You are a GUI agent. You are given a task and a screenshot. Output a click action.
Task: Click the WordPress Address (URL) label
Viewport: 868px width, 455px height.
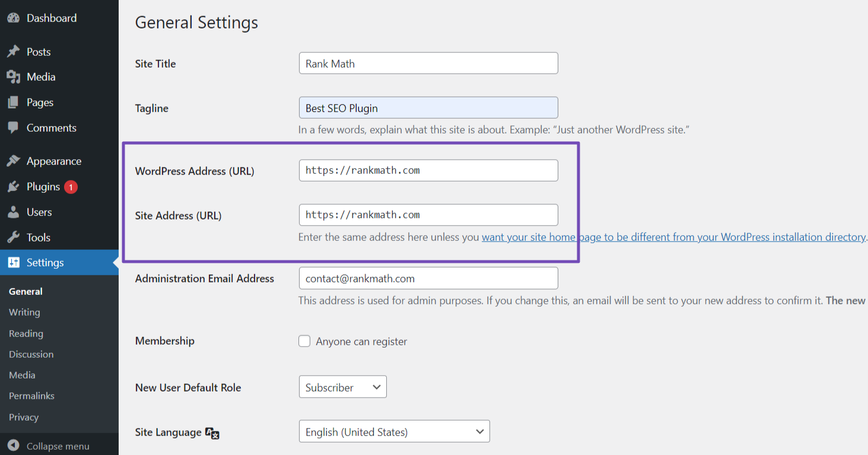tap(195, 171)
